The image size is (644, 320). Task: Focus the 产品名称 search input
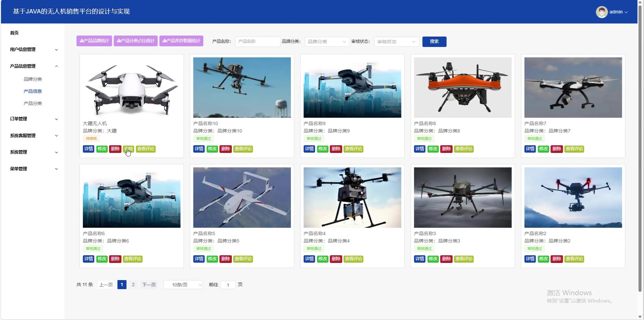[258, 42]
